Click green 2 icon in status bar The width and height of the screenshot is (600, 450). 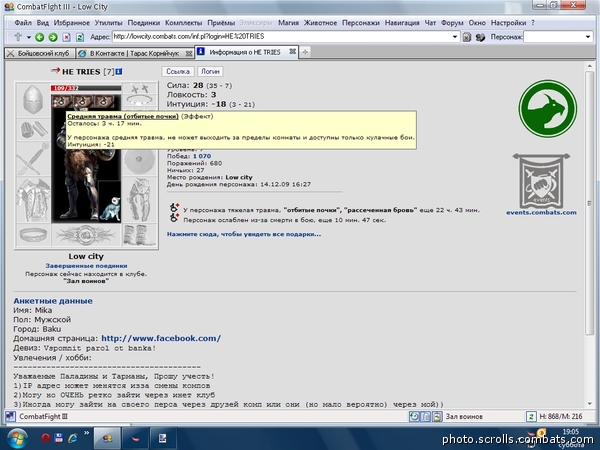(x=531, y=416)
